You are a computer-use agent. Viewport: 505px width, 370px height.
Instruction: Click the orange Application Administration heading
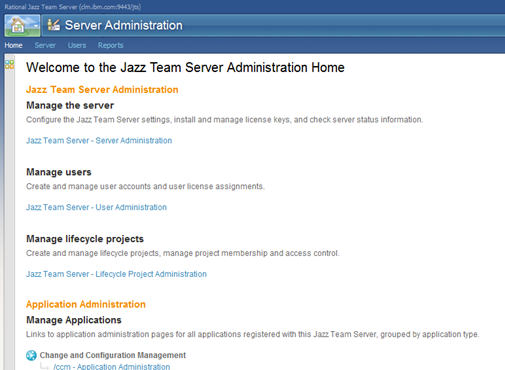point(86,304)
